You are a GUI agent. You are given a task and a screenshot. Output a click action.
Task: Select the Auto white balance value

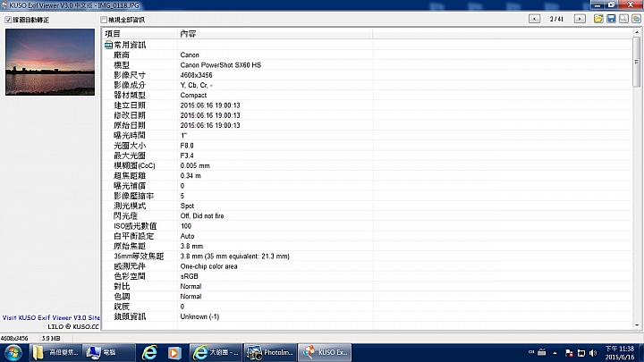[187, 236]
